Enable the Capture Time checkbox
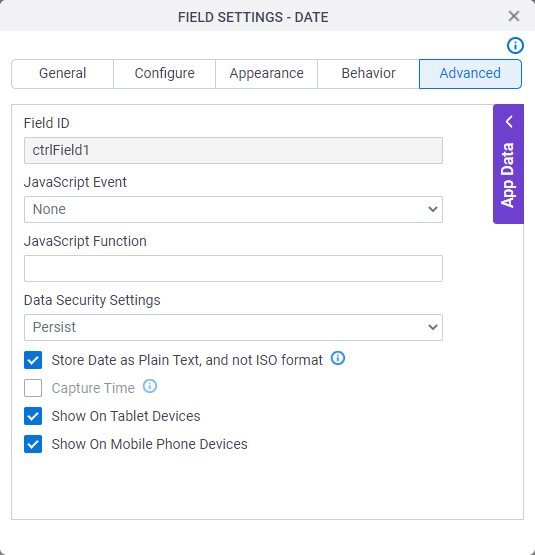The height and width of the screenshot is (555, 535). pyautogui.click(x=33, y=388)
